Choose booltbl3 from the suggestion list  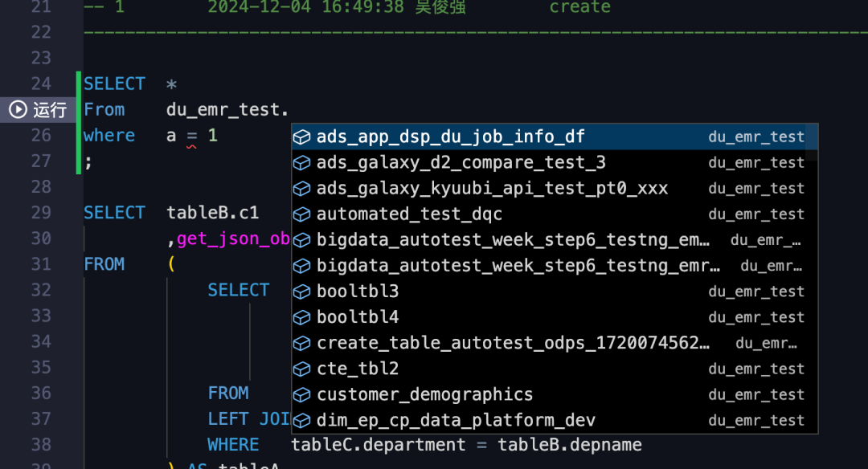[x=358, y=292]
